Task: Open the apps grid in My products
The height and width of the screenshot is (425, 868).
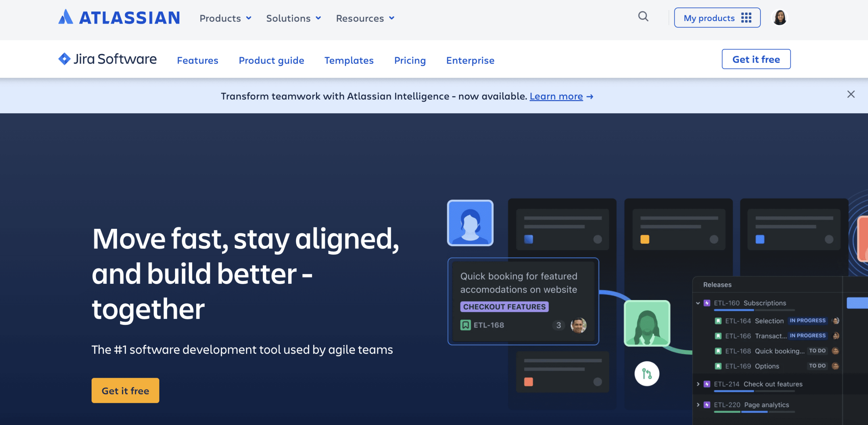Action: click(x=747, y=18)
